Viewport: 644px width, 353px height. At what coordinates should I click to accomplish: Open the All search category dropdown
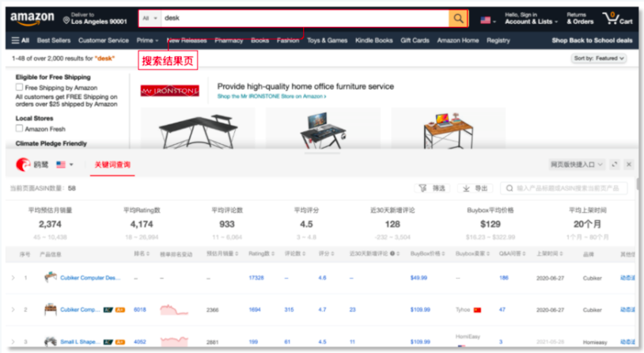tap(150, 18)
